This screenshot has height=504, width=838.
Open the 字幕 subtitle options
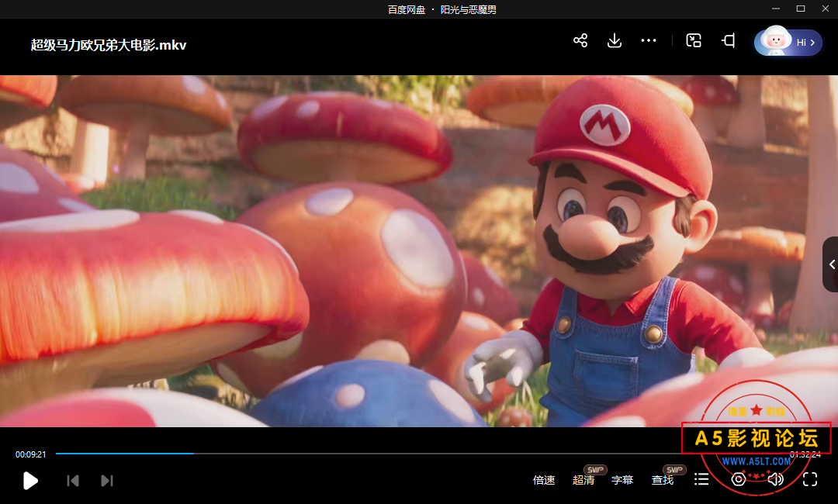(622, 480)
